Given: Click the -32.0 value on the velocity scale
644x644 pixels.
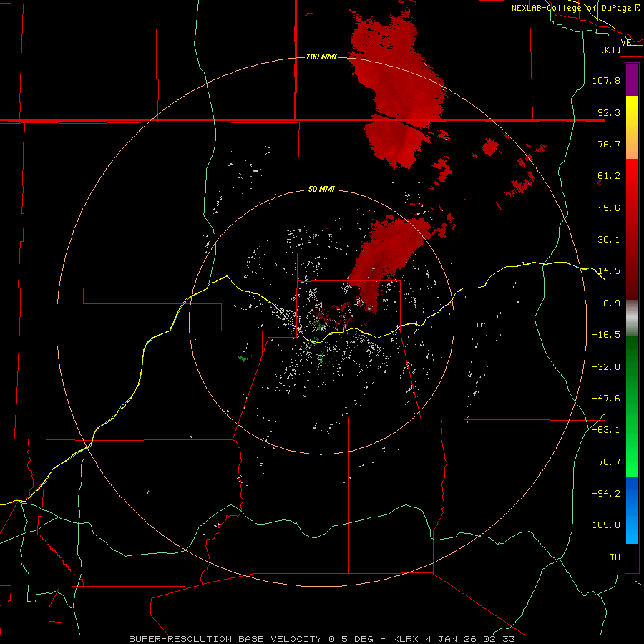Looking at the screenshot, I should (606, 367).
